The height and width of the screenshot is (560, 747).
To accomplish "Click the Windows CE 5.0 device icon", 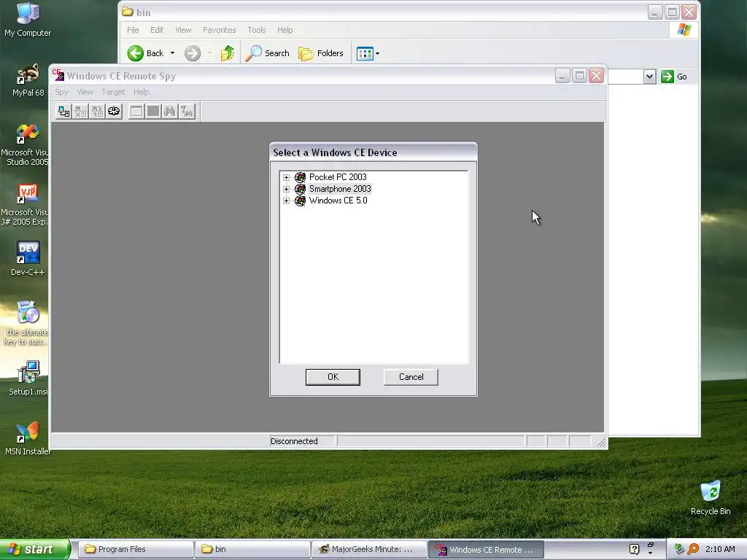I will [x=300, y=201].
